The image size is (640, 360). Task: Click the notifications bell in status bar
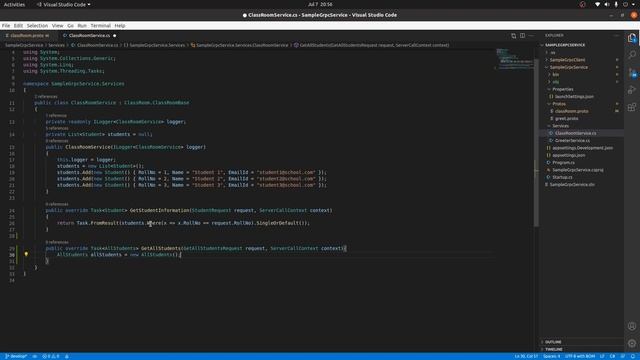[x=633, y=356]
